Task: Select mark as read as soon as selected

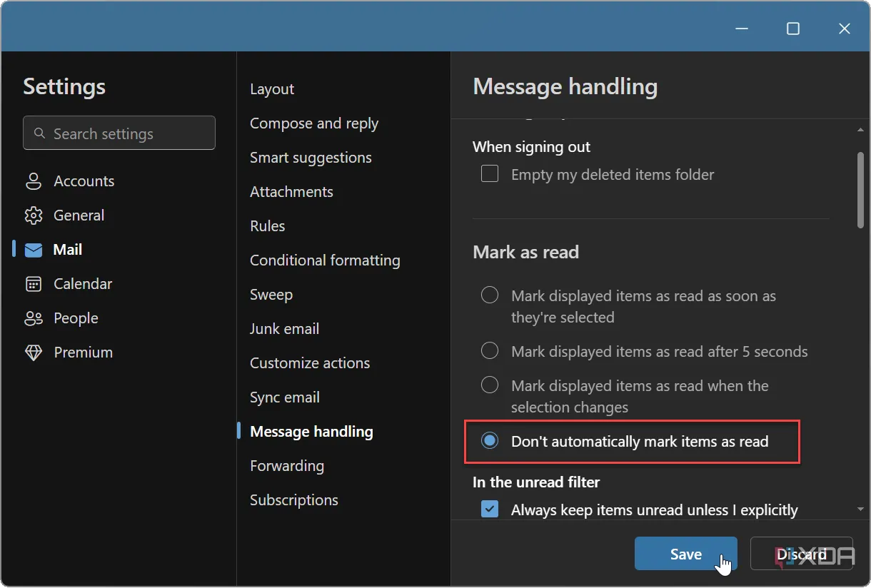Action: 490,295
